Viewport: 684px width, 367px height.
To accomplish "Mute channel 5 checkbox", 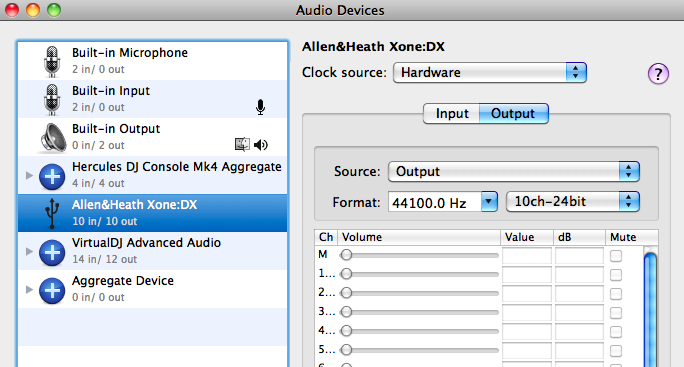I will pos(616,351).
